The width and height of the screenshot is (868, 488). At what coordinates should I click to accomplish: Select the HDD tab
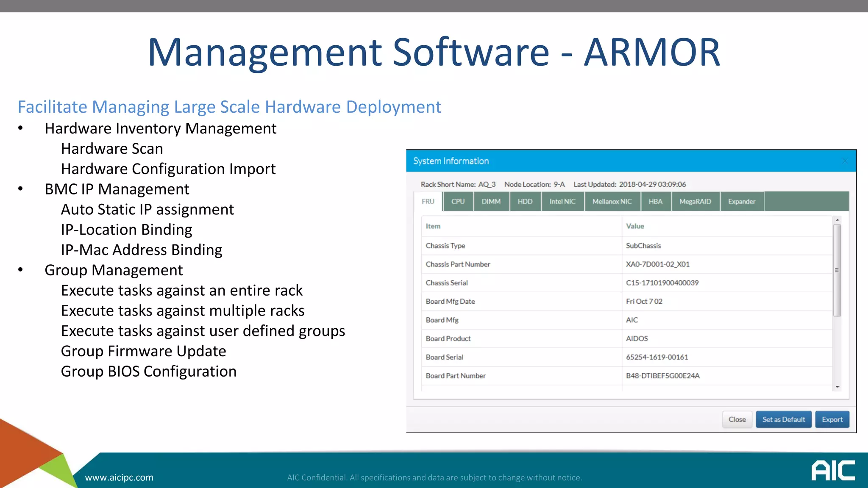tap(525, 202)
